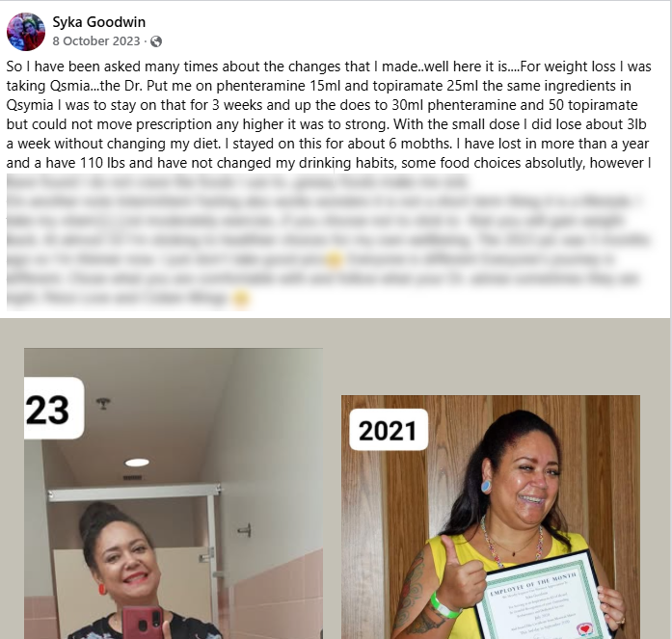This screenshot has width=672, height=639.
Task: Click the blue round earring
Action: point(486,487)
